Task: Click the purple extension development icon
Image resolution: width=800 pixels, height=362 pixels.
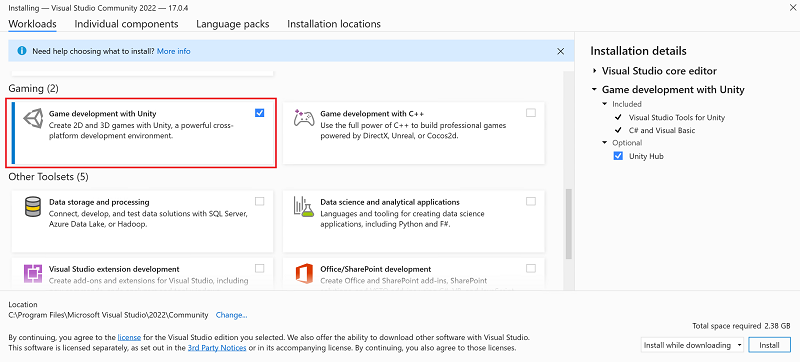Action: (x=33, y=273)
